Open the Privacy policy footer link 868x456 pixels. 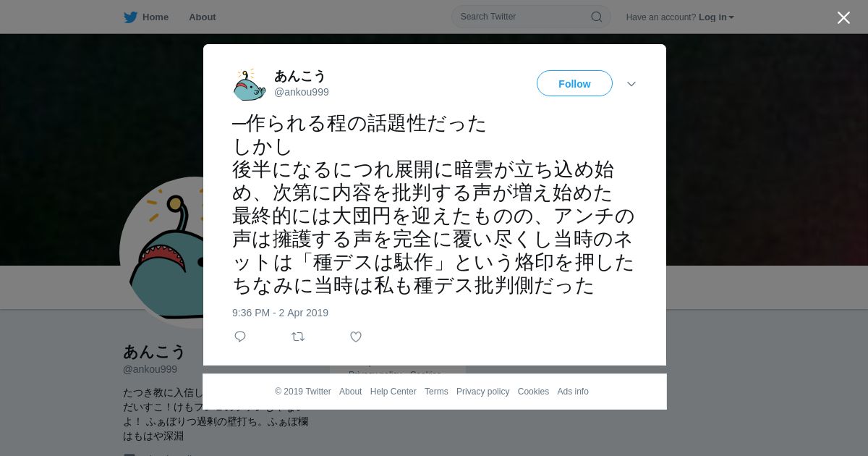(x=482, y=392)
